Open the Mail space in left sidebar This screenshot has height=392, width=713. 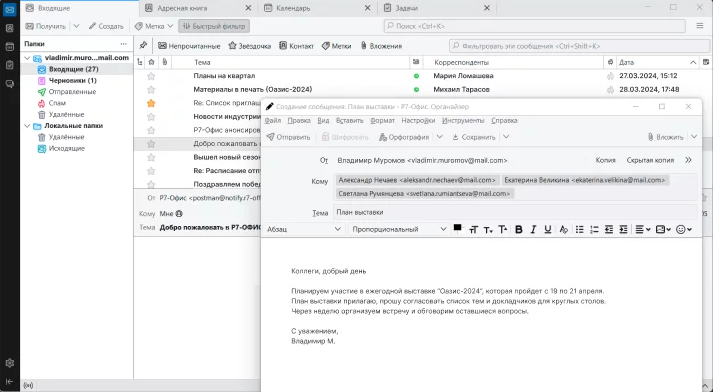(10, 10)
